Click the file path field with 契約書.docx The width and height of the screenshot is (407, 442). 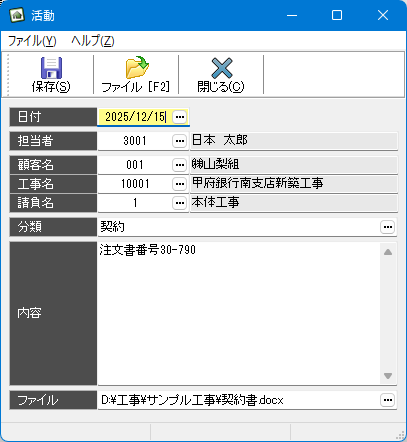(239, 400)
